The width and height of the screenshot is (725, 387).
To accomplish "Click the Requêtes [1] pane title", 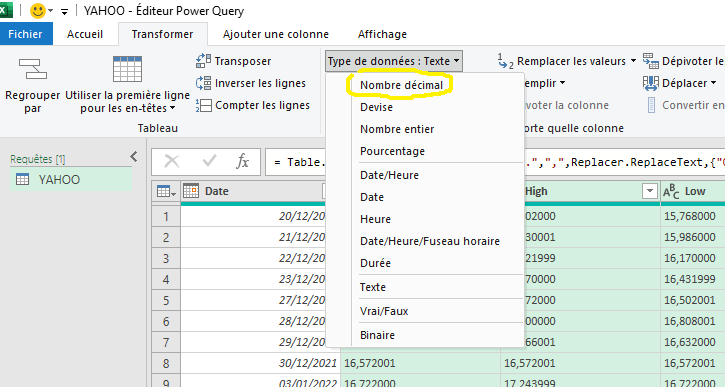I will [x=38, y=159].
